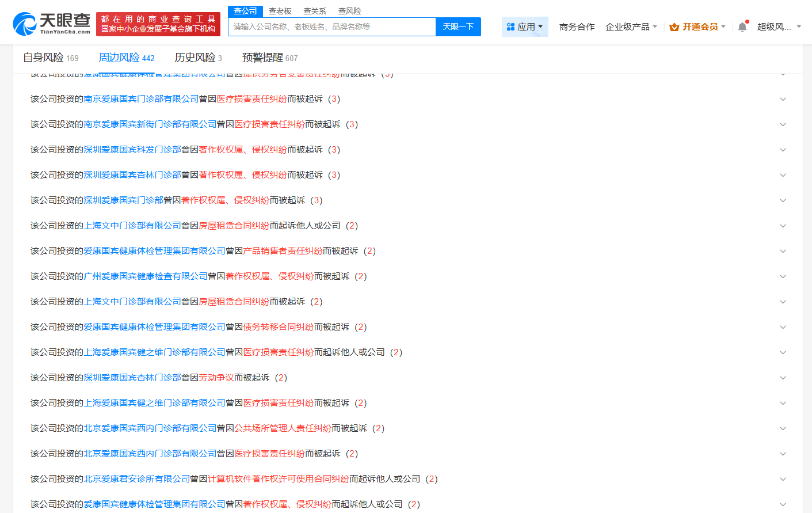The width and height of the screenshot is (812, 513).
Task: Expand 深圳爱康国宾杏林门诊部 著作权 row chevron
Action: pos(783,175)
